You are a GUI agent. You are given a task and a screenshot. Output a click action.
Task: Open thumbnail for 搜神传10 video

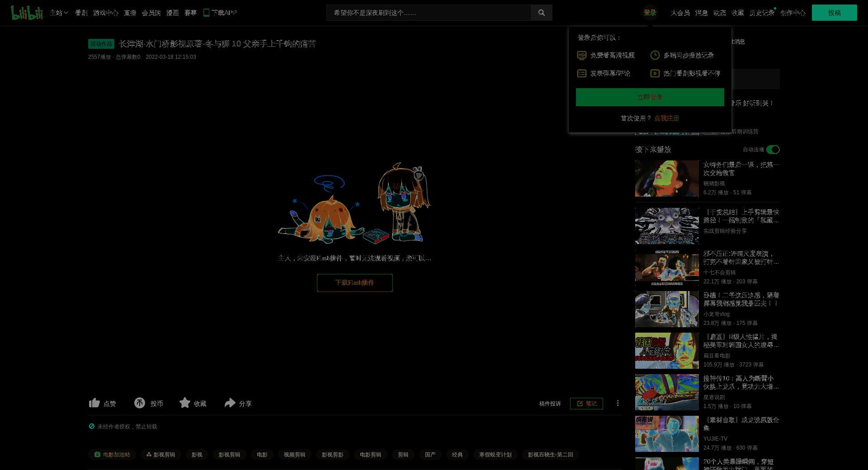(x=667, y=392)
